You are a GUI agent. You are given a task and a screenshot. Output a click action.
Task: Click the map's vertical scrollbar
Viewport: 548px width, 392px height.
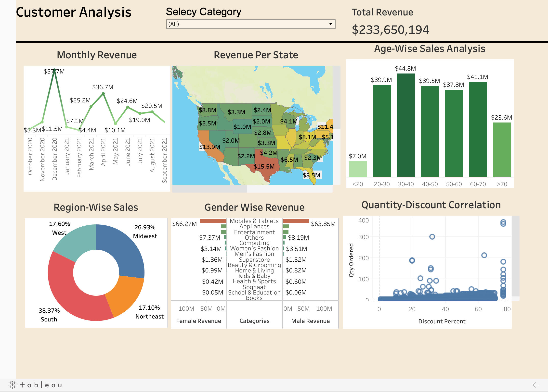[x=336, y=97]
